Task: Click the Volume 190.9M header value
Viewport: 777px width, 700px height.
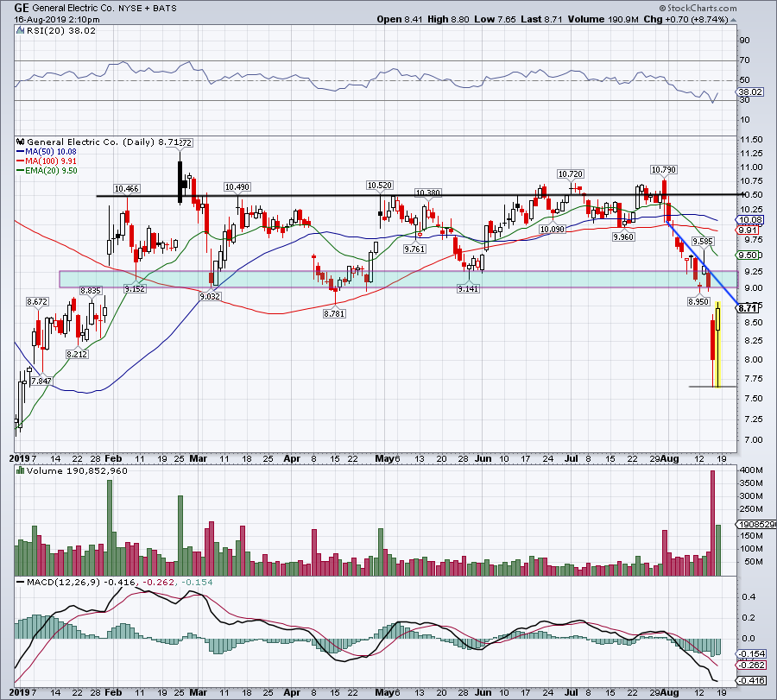Action: 604,19
